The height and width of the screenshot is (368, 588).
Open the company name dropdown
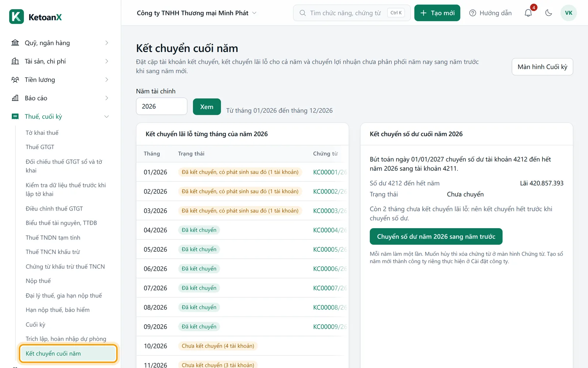(197, 13)
